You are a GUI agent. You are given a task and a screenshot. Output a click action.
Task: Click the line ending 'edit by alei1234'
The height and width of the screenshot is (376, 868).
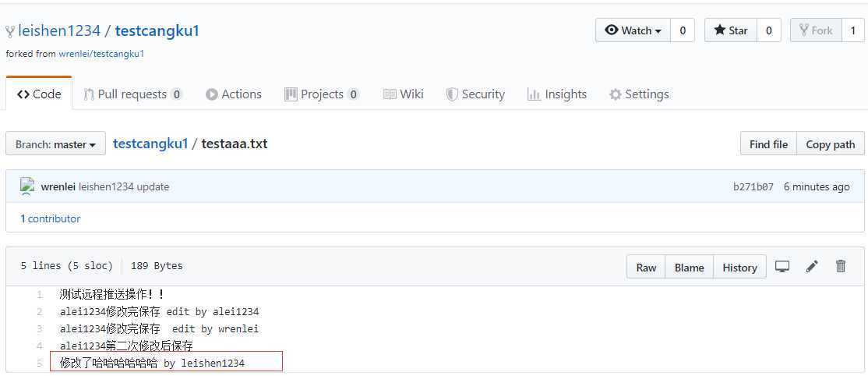[160, 312]
